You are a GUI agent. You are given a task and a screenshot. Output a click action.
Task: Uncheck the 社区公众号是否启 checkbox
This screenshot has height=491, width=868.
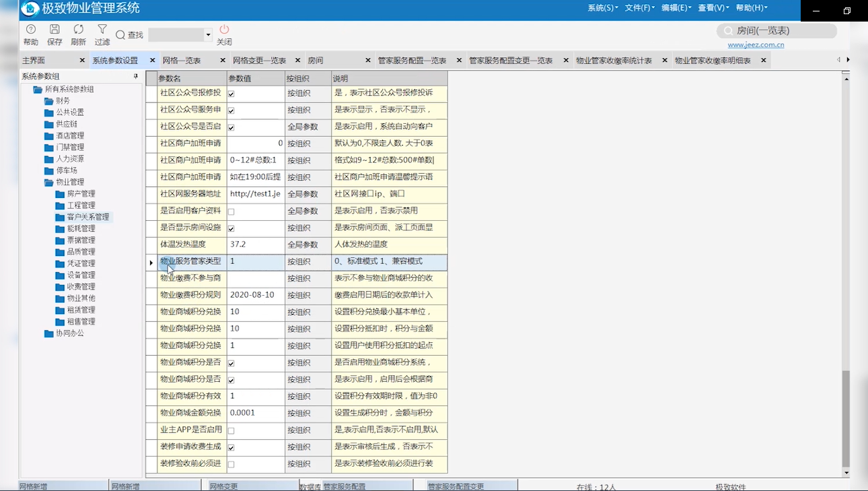pos(231,127)
